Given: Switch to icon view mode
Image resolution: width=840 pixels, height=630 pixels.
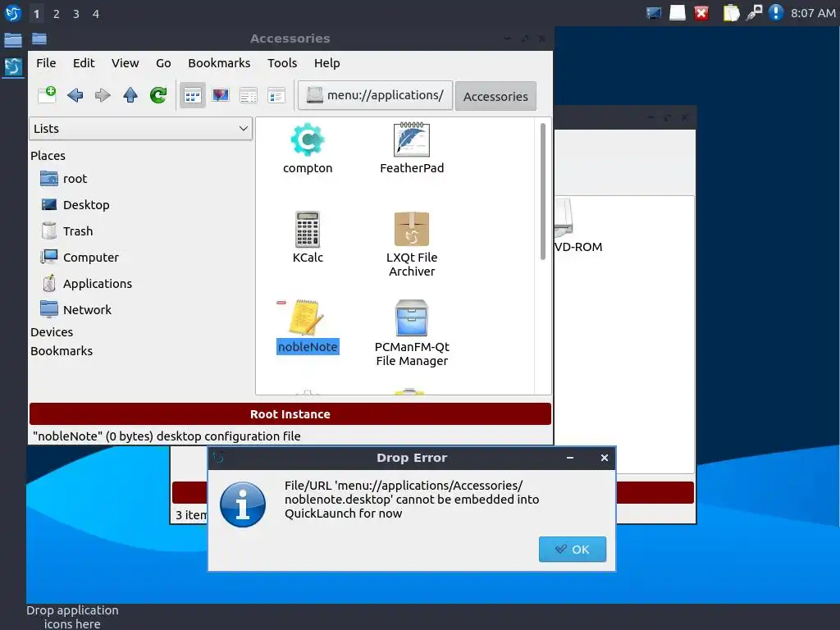Looking at the screenshot, I should pyautogui.click(x=192, y=95).
